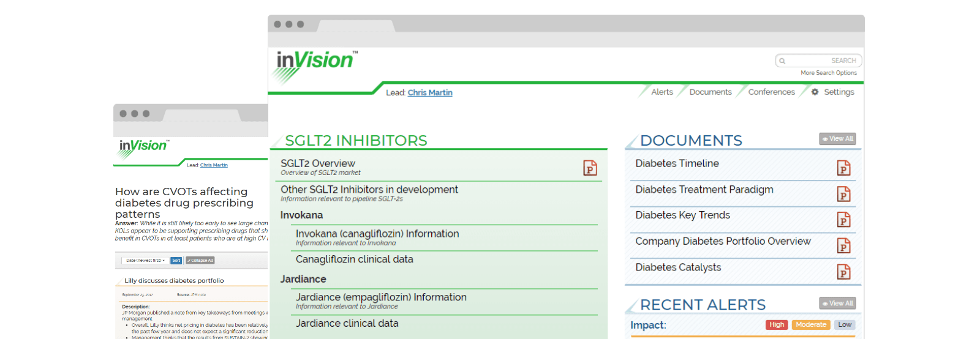Click the magnifier icon in search box
This screenshot has width=980, height=339.
[782, 61]
